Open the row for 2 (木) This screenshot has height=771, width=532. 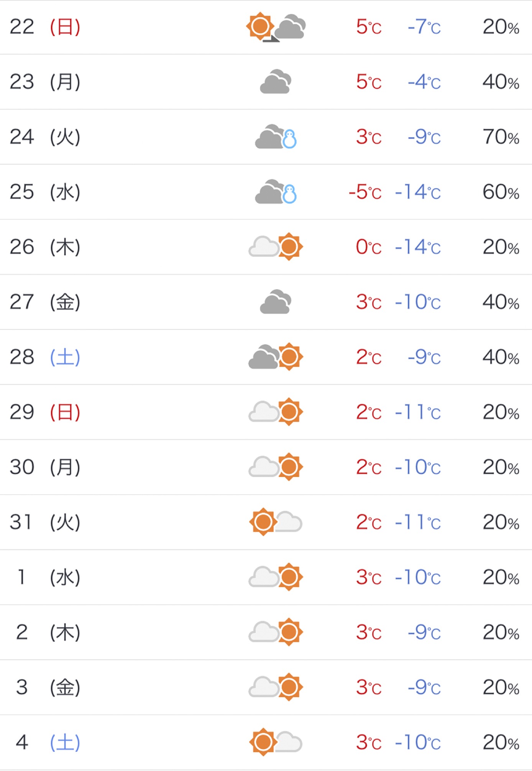coord(266,632)
